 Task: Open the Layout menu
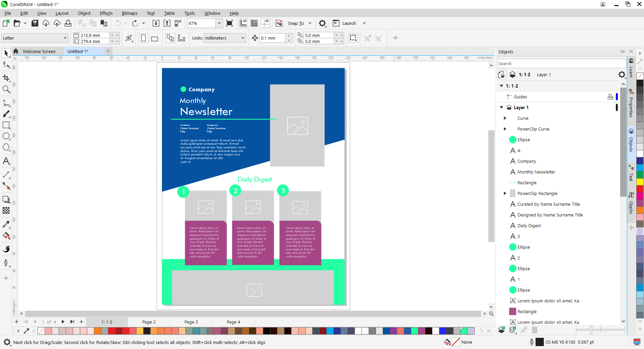pos(62,13)
